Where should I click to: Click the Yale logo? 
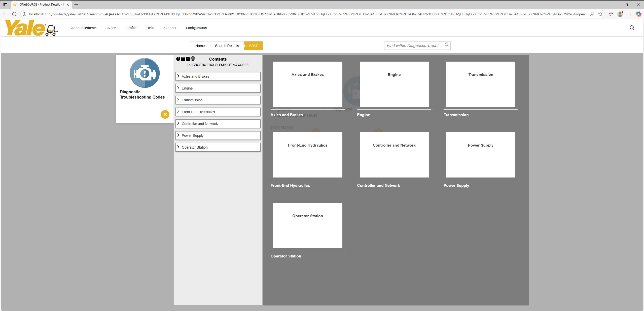[x=31, y=28]
